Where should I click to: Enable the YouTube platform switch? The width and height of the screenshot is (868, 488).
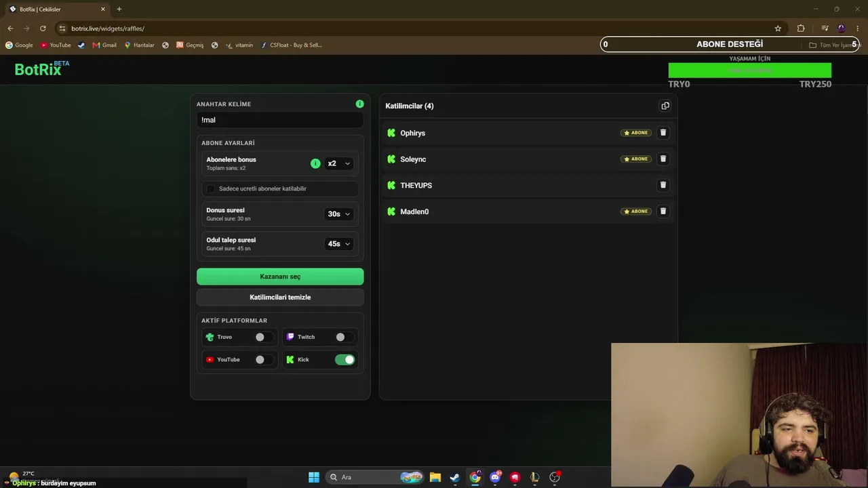point(264,360)
